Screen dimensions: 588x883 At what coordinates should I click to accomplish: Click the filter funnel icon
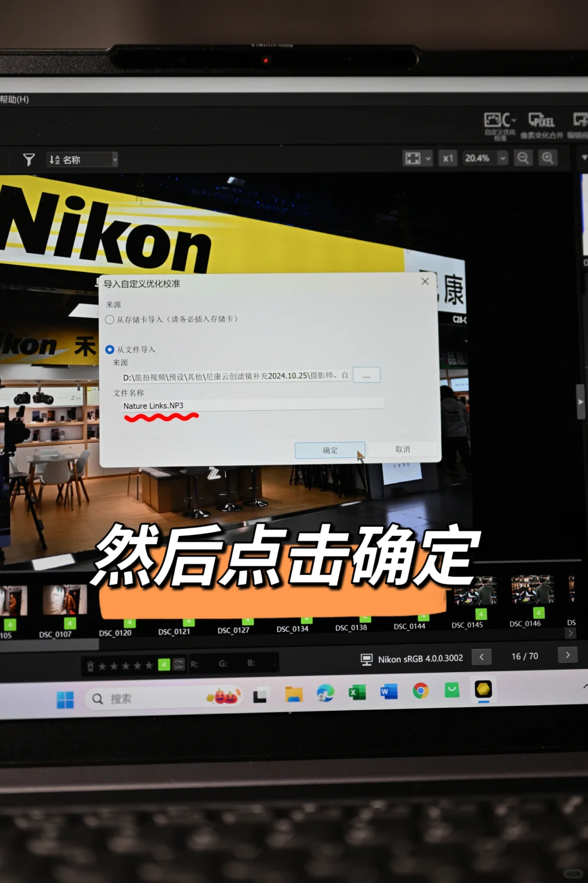[x=29, y=159]
